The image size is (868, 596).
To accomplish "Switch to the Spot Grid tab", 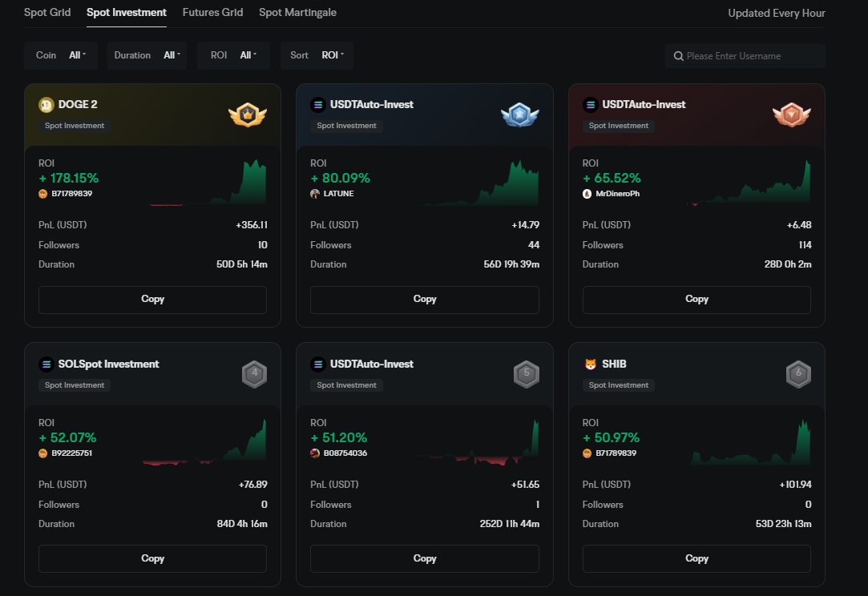I will click(47, 13).
